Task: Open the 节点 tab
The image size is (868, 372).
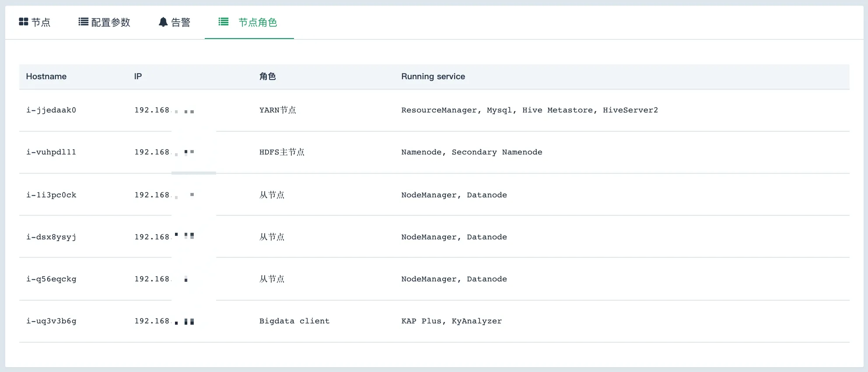Action: 35,22
